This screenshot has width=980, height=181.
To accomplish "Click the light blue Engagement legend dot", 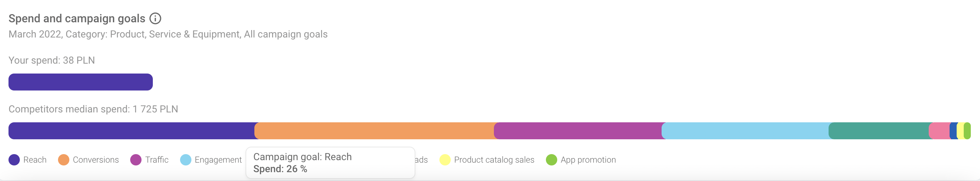I will click(186, 160).
